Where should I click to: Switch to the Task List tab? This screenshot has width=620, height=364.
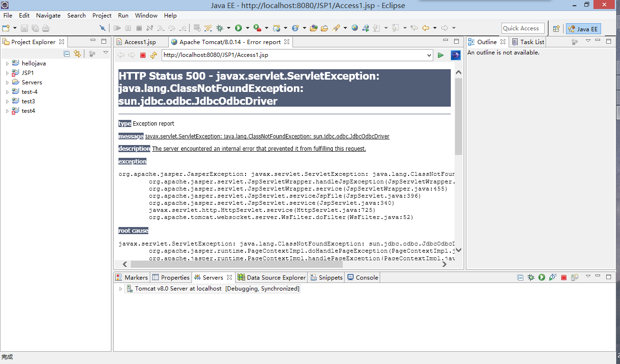[528, 42]
